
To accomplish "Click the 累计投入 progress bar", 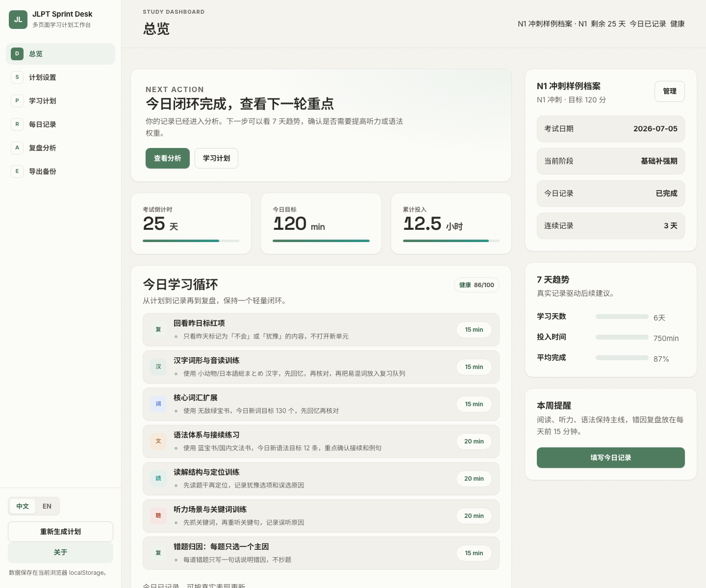I will click(451, 241).
